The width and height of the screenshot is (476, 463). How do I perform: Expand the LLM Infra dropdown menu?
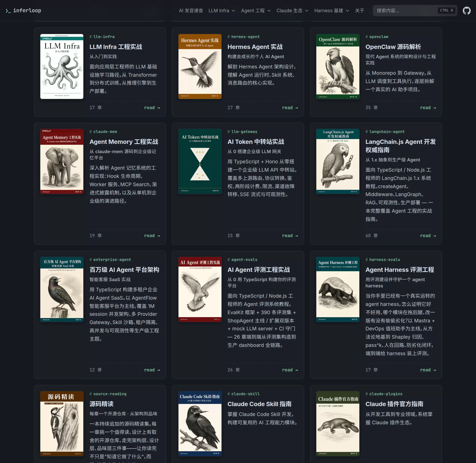pos(222,10)
